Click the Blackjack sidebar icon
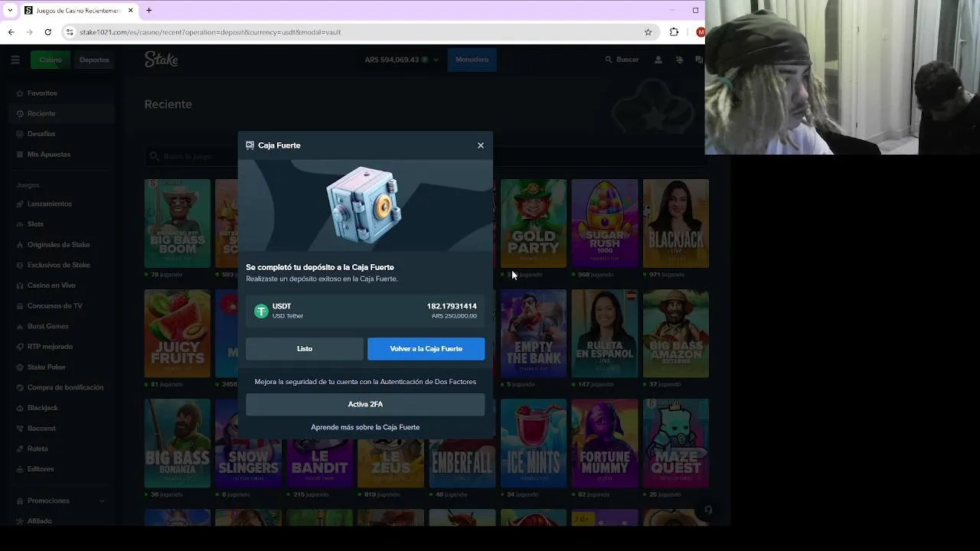 pyautogui.click(x=19, y=408)
